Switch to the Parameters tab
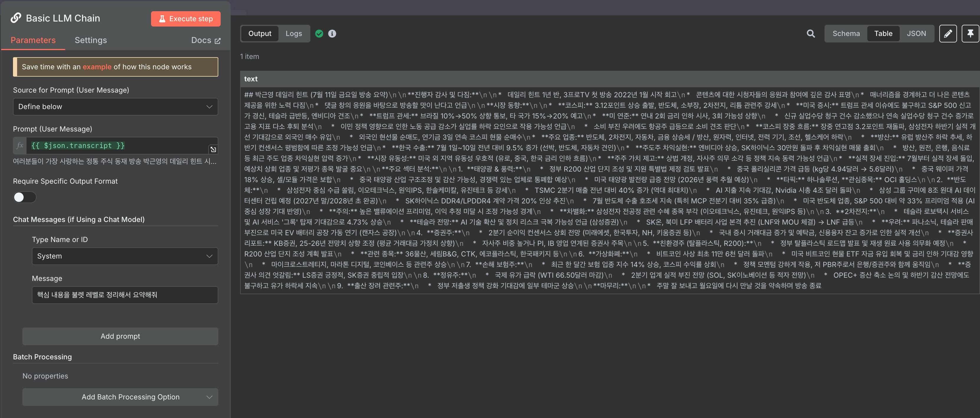 [x=33, y=40]
